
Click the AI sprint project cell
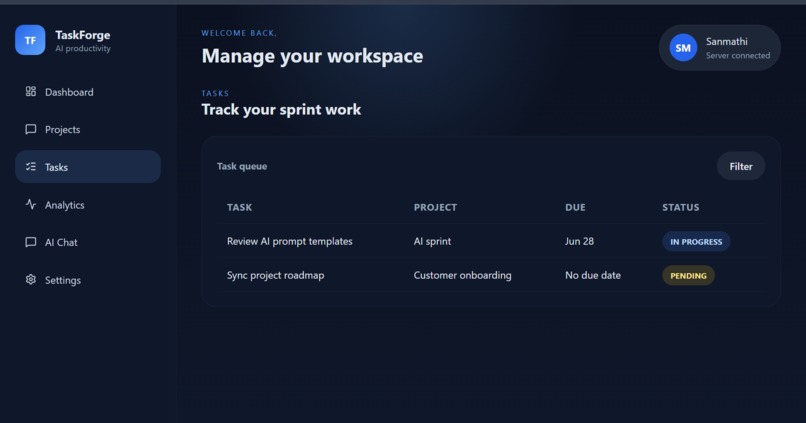432,241
